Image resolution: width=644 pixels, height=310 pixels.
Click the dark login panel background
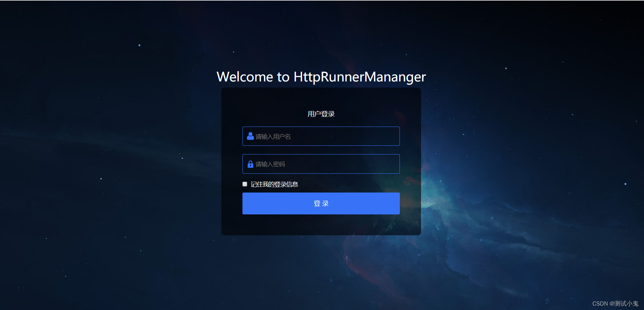click(x=321, y=226)
